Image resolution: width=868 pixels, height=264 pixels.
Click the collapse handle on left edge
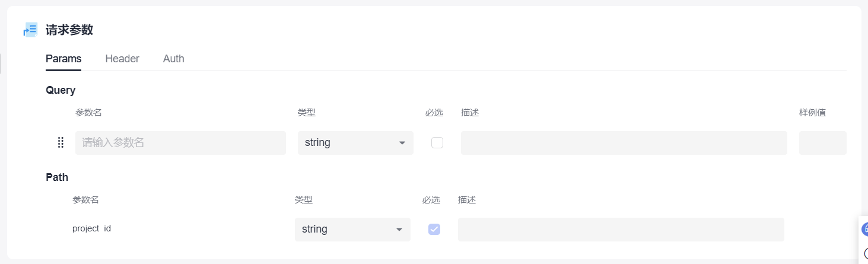pos(1,63)
